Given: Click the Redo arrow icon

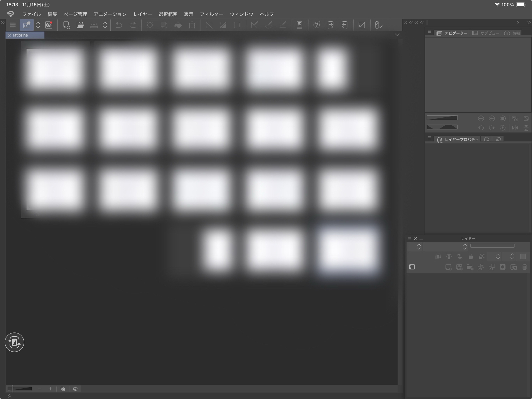Looking at the screenshot, I should tap(132, 25).
